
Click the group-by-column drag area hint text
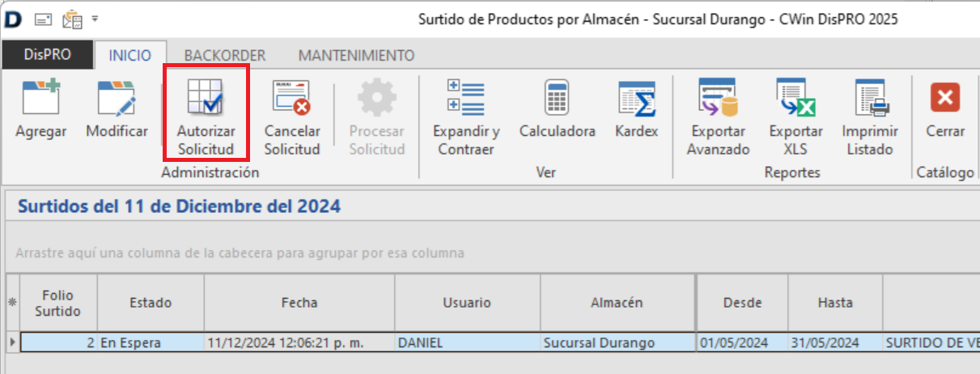[240, 253]
